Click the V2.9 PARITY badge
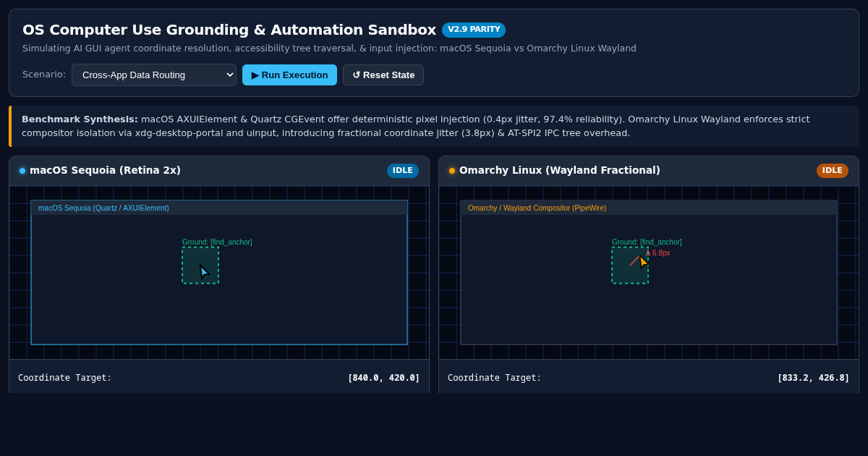Viewport: 868px width, 456px height. [474, 30]
